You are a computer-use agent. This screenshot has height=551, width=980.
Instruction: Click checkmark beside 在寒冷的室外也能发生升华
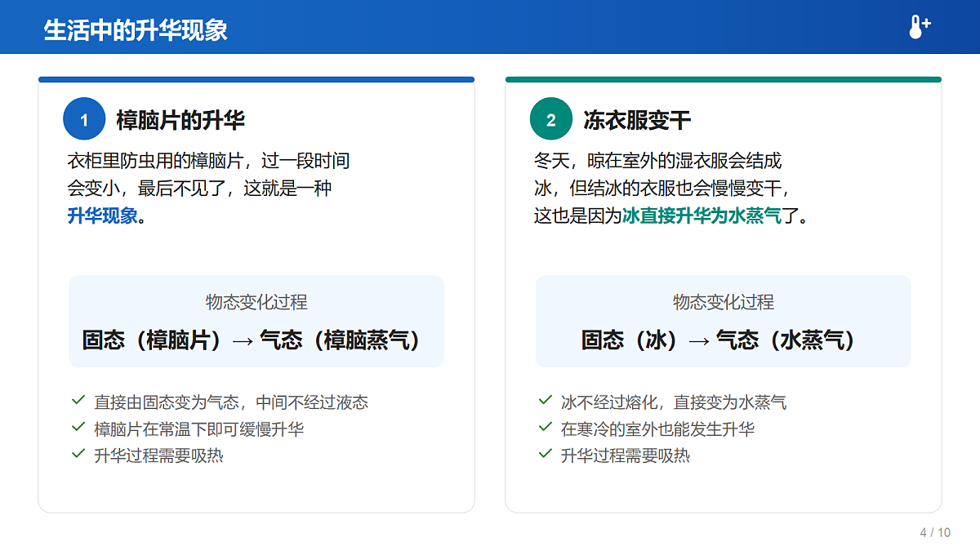point(546,427)
